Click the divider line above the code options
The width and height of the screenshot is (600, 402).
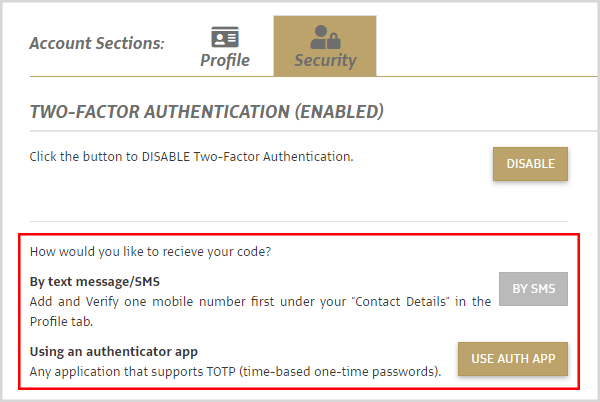point(299,221)
